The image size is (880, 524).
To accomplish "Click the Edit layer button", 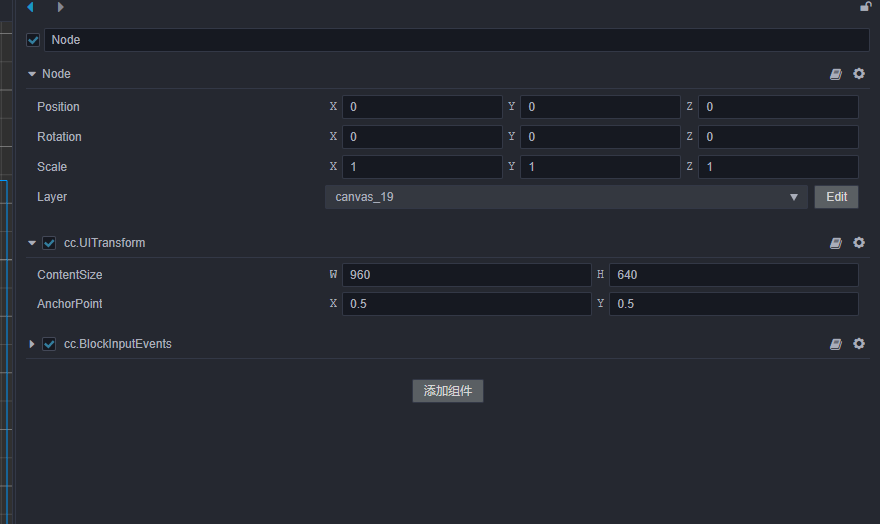I will click(x=837, y=197).
